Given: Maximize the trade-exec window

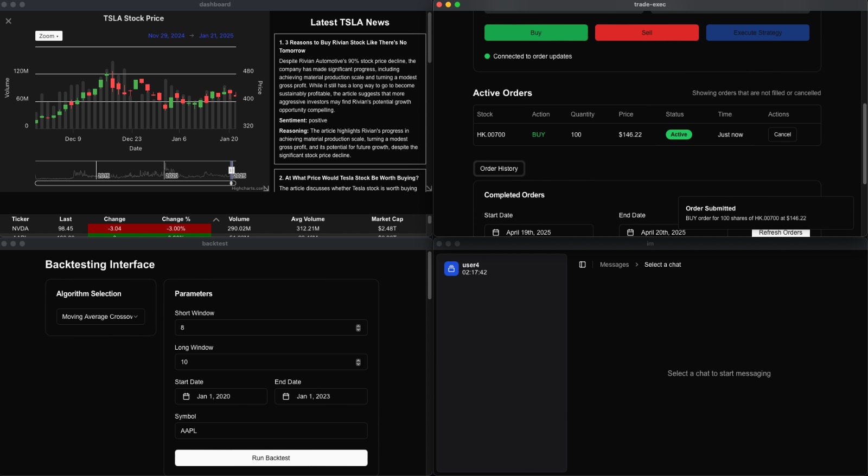Looking at the screenshot, I should (x=457, y=4).
